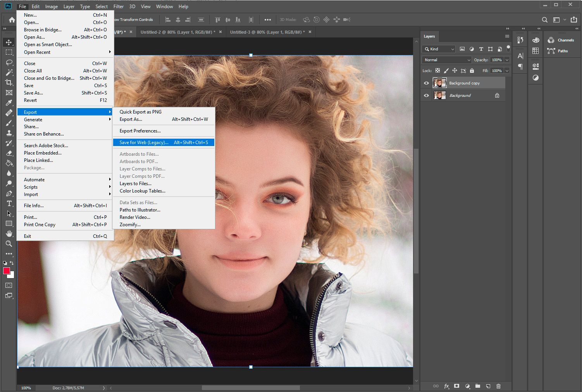The width and height of the screenshot is (582, 392).
Task: Click the layer effects fx icon
Action: pos(446,386)
